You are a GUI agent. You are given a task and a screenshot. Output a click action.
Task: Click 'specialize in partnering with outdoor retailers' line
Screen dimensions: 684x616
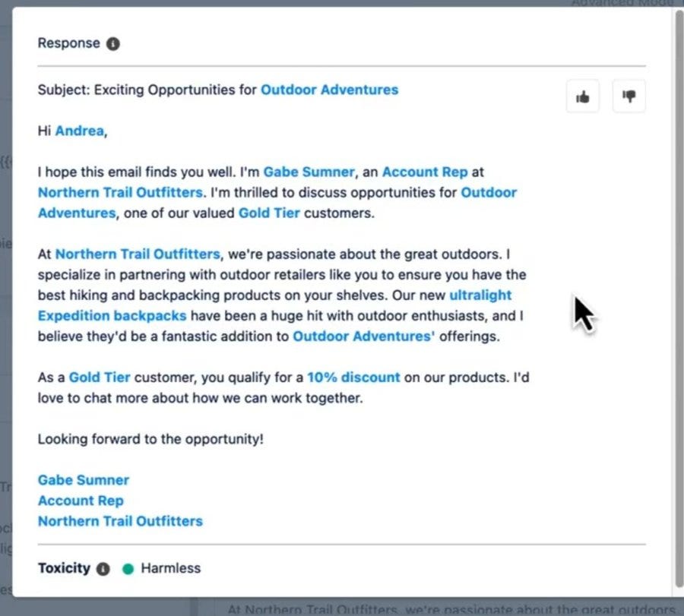pyautogui.click(x=282, y=275)
